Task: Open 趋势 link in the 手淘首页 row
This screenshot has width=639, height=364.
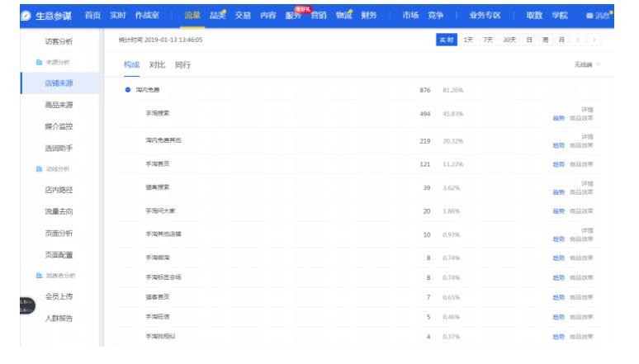Action: [x=558, y=164]
